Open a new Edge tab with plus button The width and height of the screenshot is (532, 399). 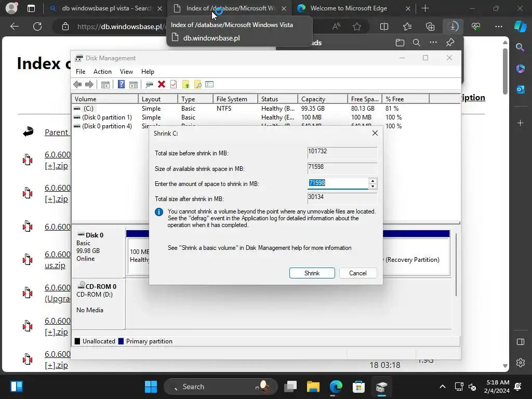[425, 8]
